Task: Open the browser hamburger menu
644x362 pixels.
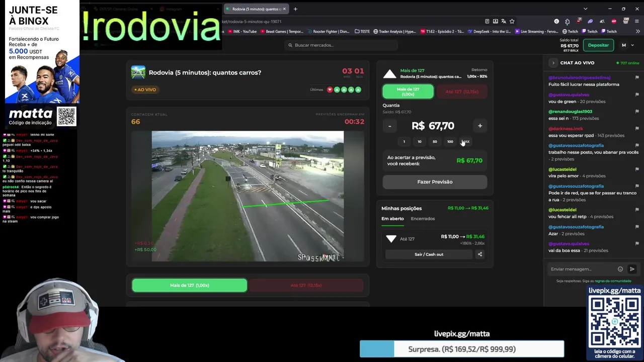Action: (x=637, y=21)
